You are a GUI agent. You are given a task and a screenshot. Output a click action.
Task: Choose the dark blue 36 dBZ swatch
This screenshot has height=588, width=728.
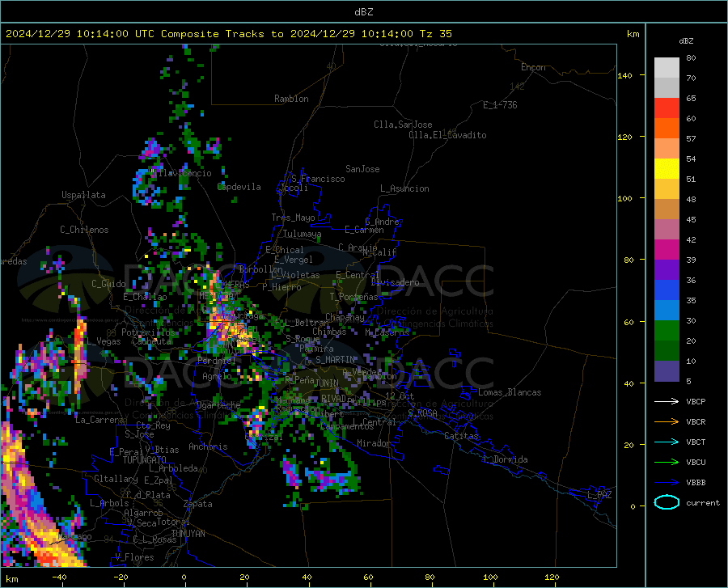(667, 290)
